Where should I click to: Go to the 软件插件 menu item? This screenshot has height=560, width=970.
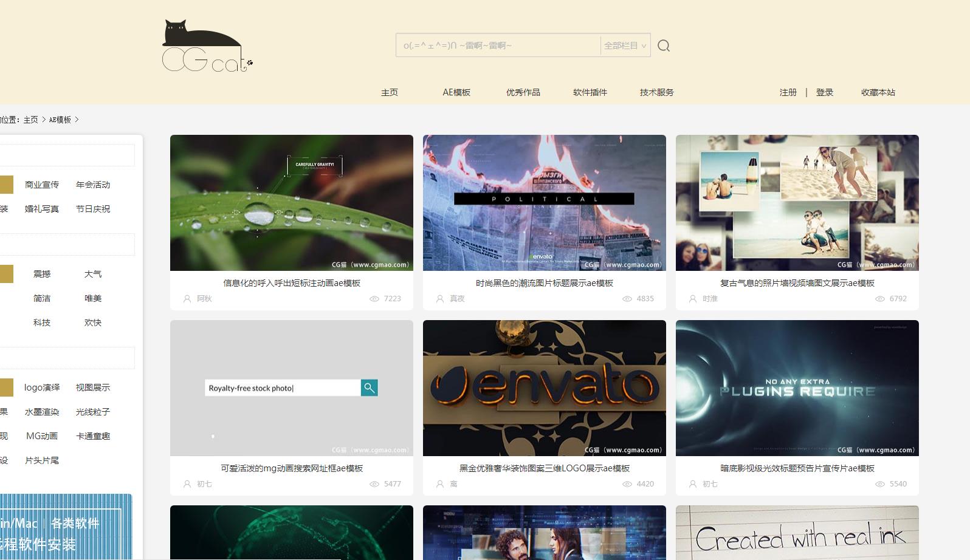590,92
